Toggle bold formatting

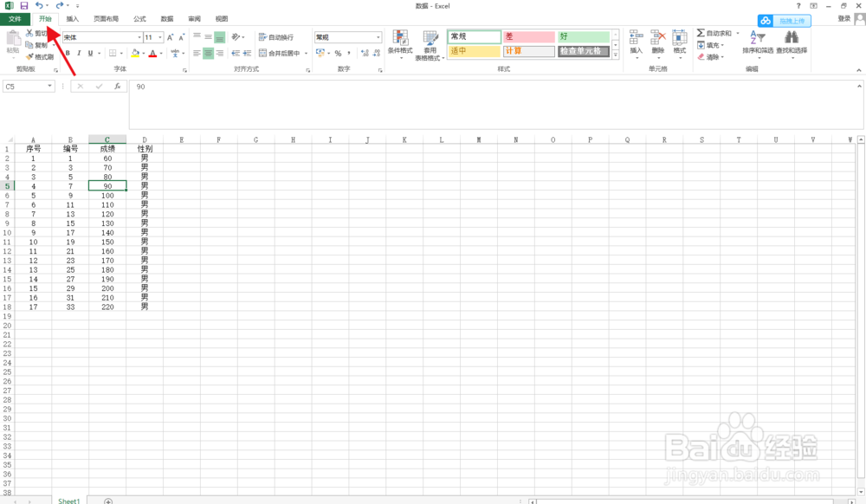(68, 54)
